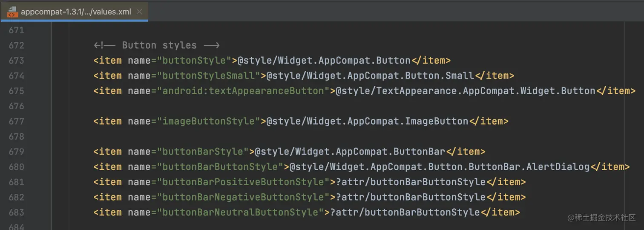This screenshot has width=644, height=230.
Task: Click opening item tag on line 677
Action: pos(108,121)
